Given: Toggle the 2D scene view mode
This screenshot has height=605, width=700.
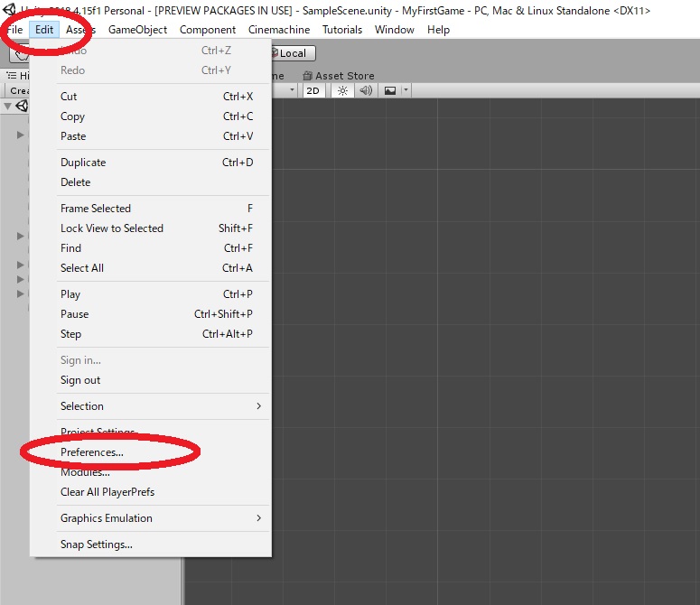Looking at the screenshot, I should pos(313,90).
